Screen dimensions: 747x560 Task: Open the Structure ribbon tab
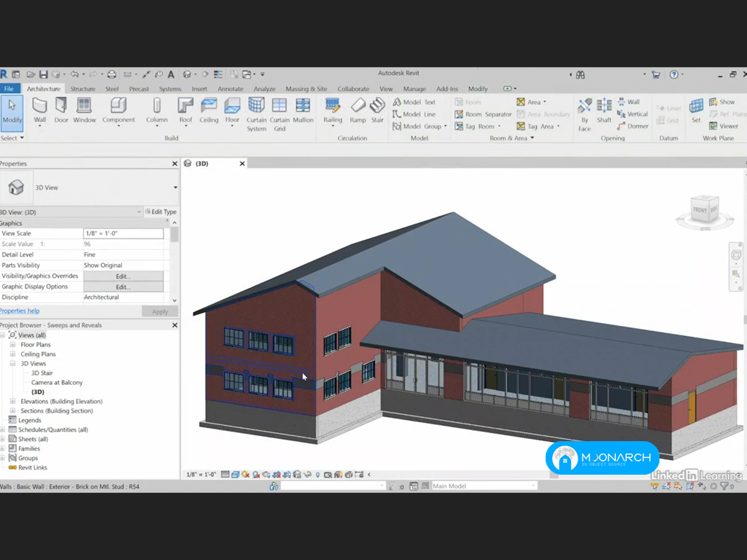(83, 89)
